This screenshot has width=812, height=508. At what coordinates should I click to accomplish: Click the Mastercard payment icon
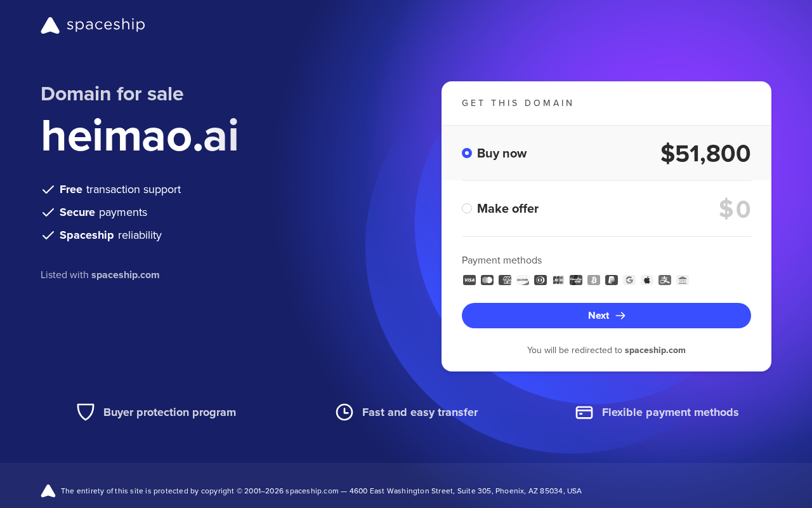coord(487,280)
